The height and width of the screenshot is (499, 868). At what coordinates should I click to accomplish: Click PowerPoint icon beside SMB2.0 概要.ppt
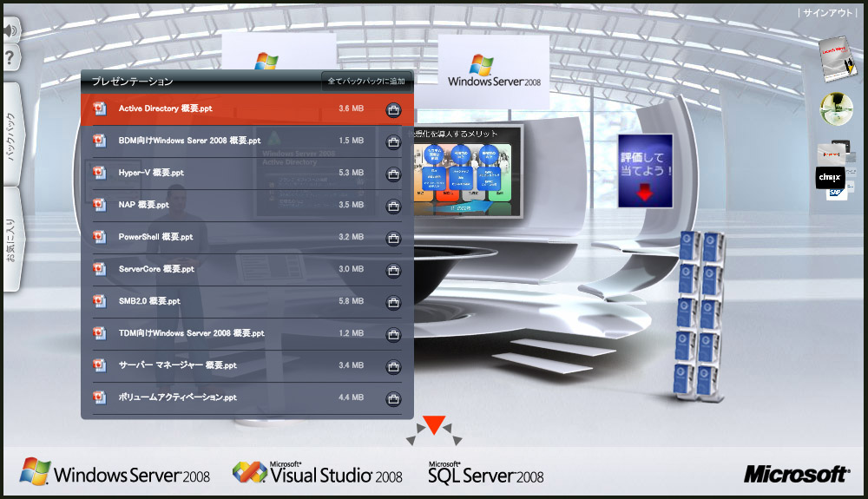coord(100,301)
